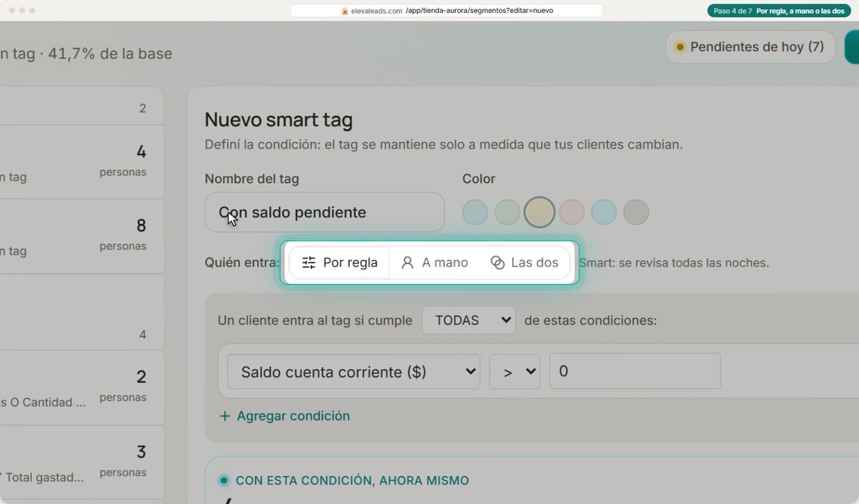Click the plus icon beside 'Agregar condición'
This screenshot has height=504, width=859.
225,416
